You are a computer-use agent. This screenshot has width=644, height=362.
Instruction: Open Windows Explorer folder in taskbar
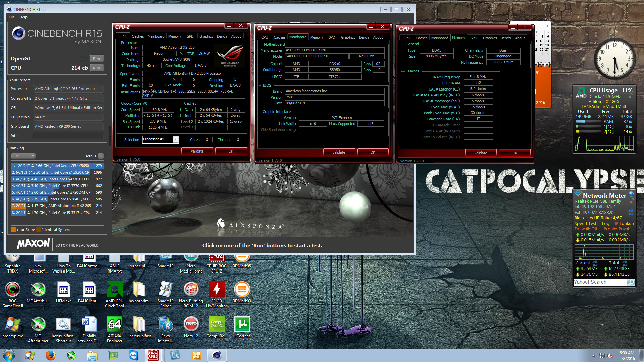click(x=92, y=355)
